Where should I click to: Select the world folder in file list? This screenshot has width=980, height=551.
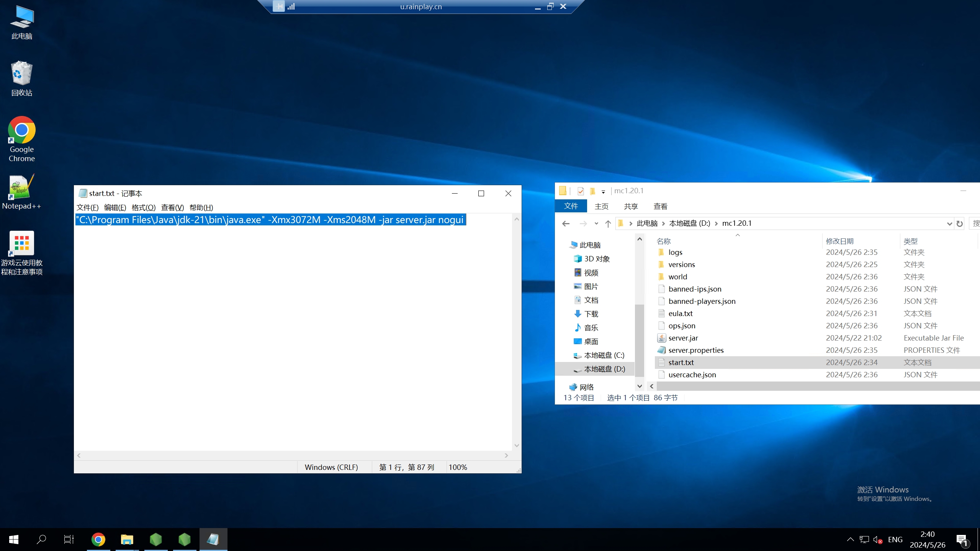point(677,277)
